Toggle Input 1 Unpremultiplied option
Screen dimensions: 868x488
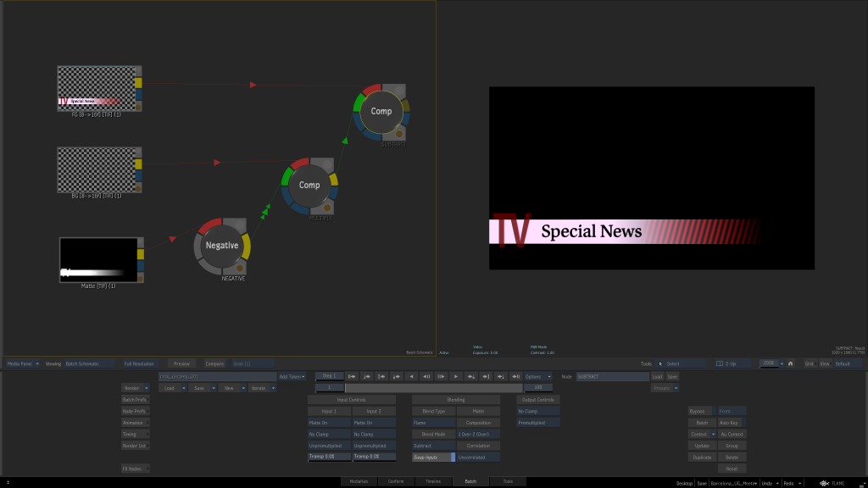click(329, 446)
